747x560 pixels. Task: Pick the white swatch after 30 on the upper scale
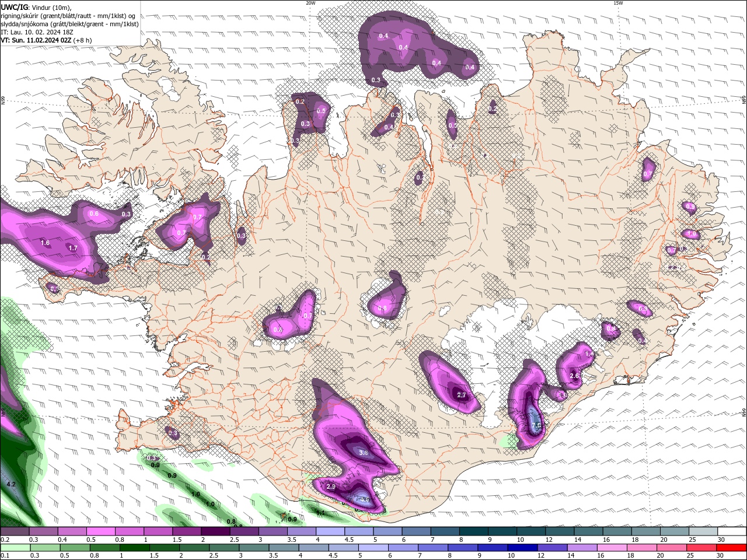(732, 531)
